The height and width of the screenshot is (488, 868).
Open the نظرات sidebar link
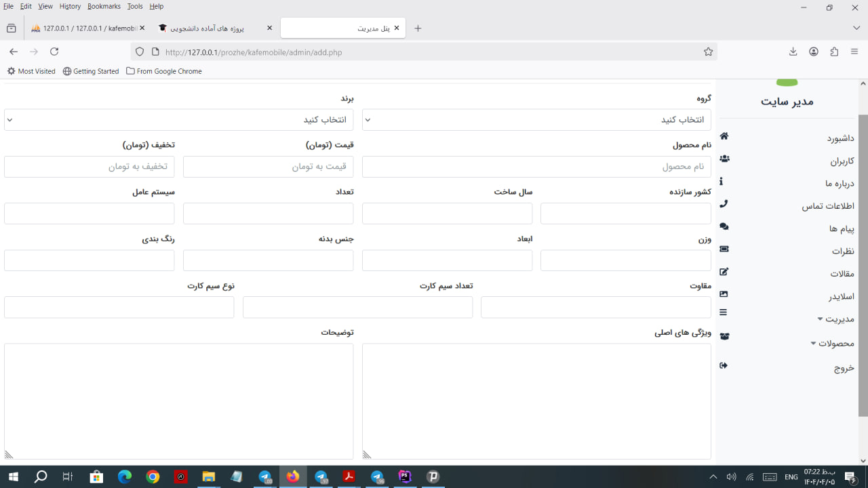843,251
